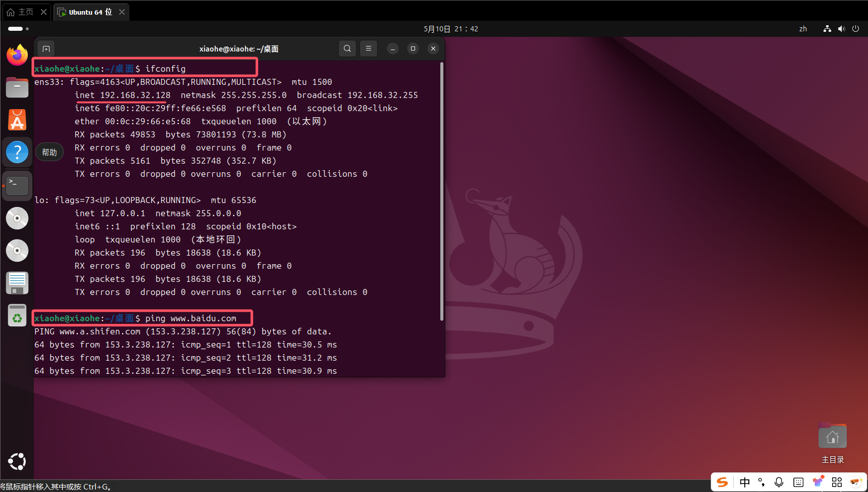This screenshot has height=492, width=868.
Task: Toggle Chinese/English with the 中 button
Action: tap(744, 482)
